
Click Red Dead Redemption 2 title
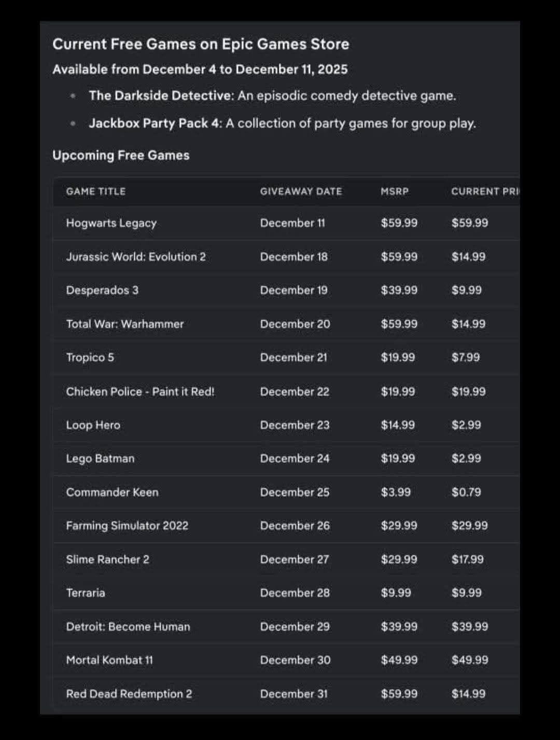(x=129, y=694)
